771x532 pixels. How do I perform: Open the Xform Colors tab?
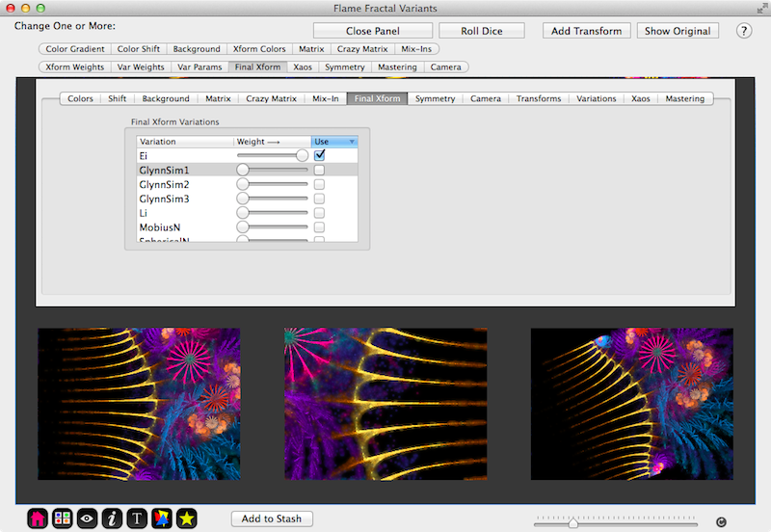point(259,49)
